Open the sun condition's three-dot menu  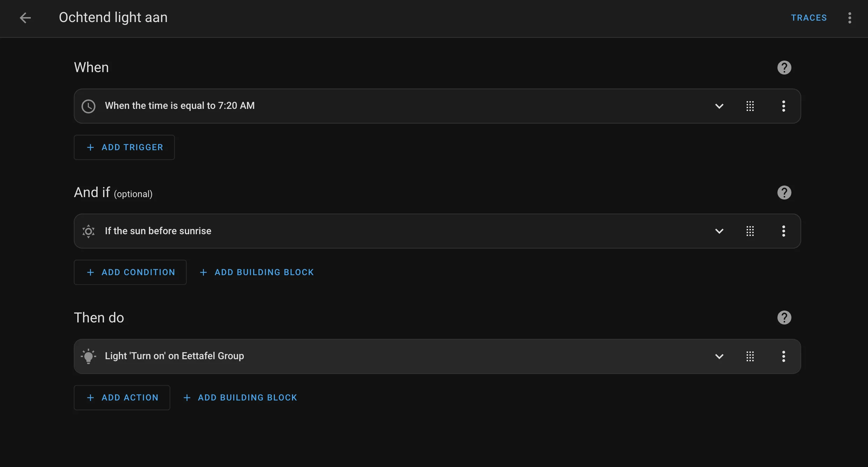(783, 231)
